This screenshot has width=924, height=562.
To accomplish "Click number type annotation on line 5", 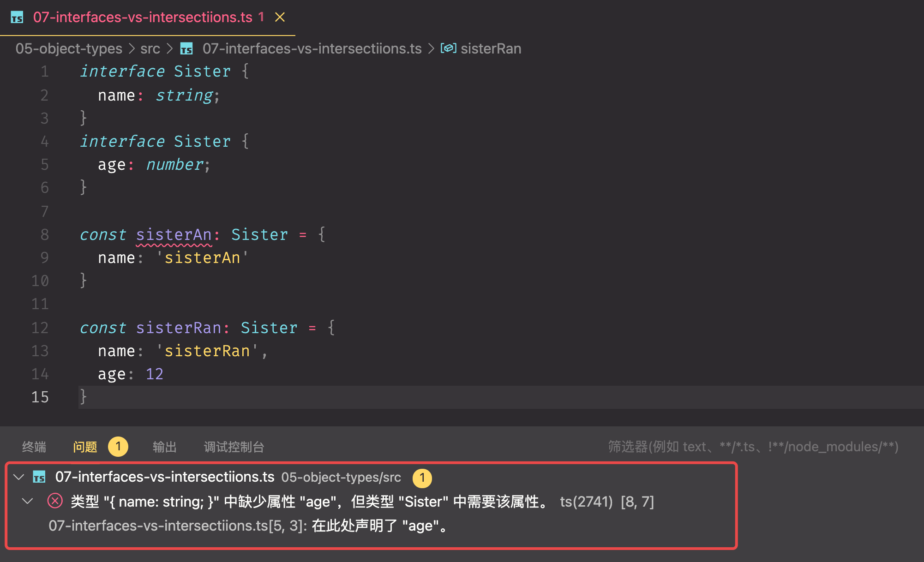I will click(x=174, y=164).
